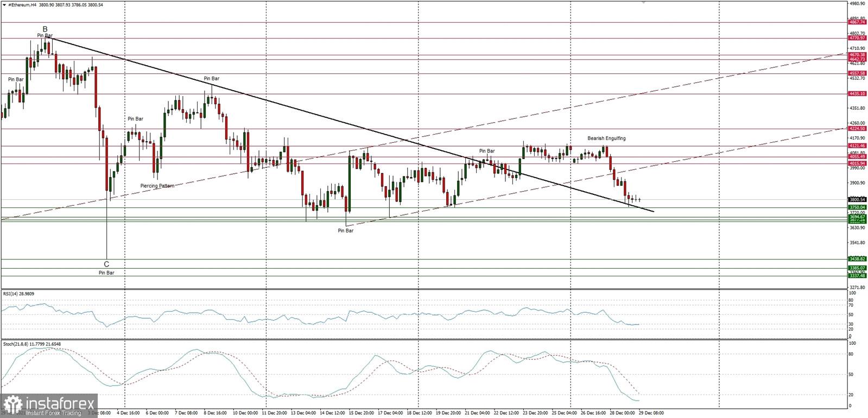868x418 pixels.
Task: Click the 4351.80 price scale value
Action: pyautogui.click(x=857, y=108)
